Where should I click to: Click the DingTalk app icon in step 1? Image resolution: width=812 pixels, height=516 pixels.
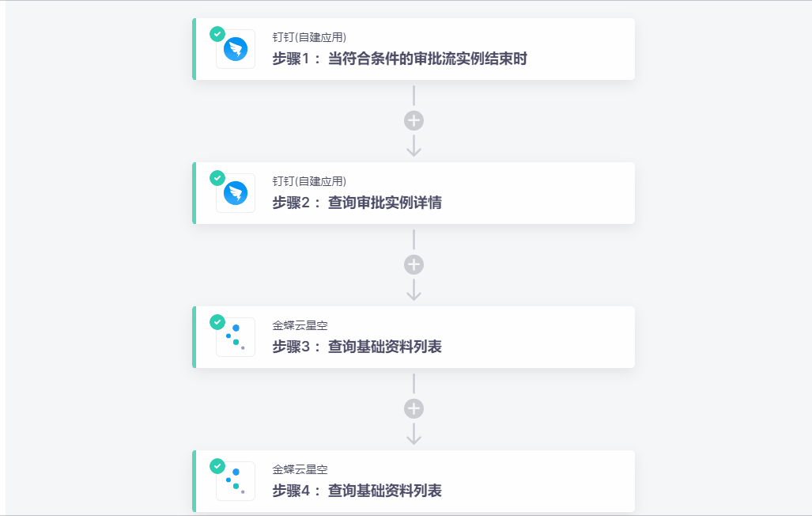pyautogui.click(x=236, y=49)
